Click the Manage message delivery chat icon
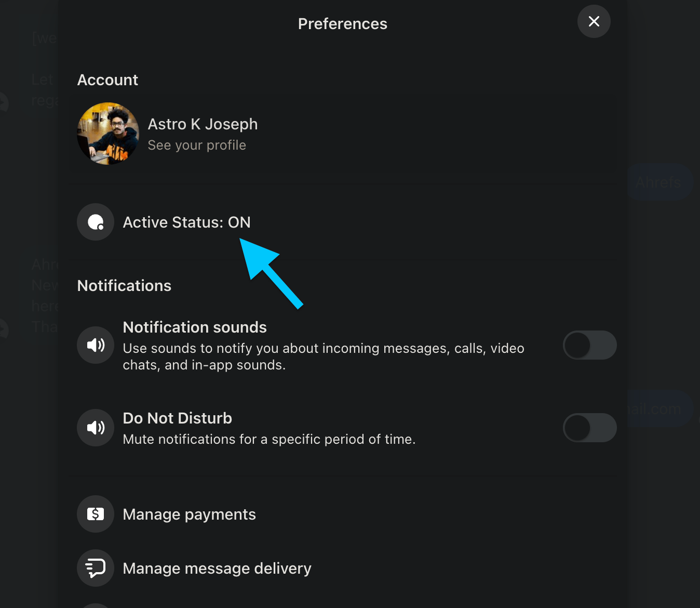 (96, 568)
